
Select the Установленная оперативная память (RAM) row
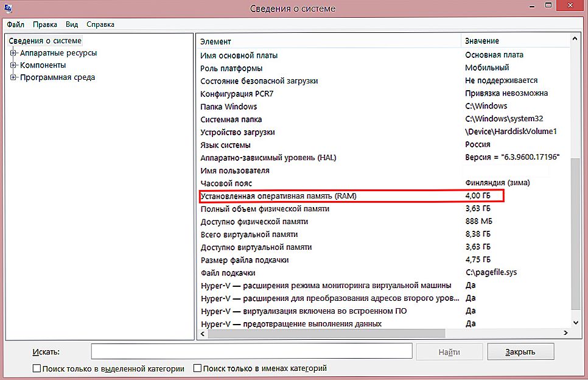coord(383,196)
